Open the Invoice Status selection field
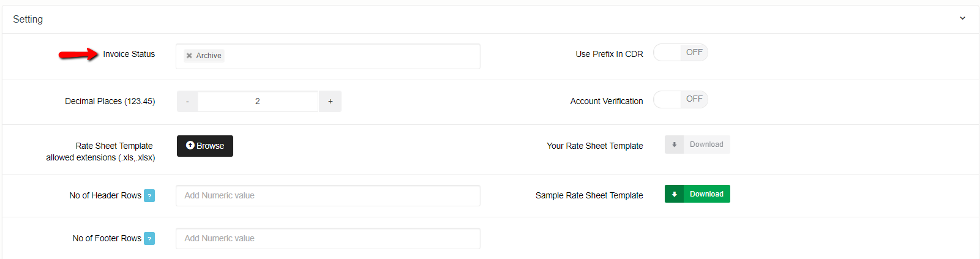 349,56
